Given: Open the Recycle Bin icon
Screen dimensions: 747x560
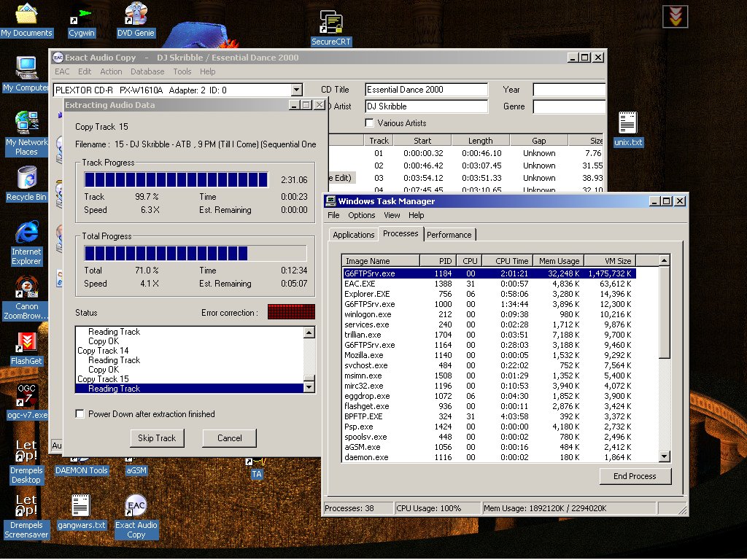Looking at the screenshot, I should (x=26, y=178).
